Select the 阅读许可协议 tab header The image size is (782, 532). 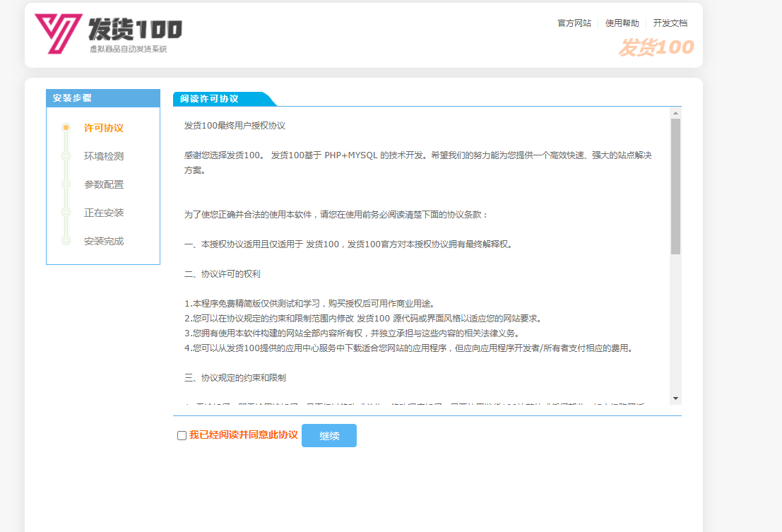click(x=210, y=99)
